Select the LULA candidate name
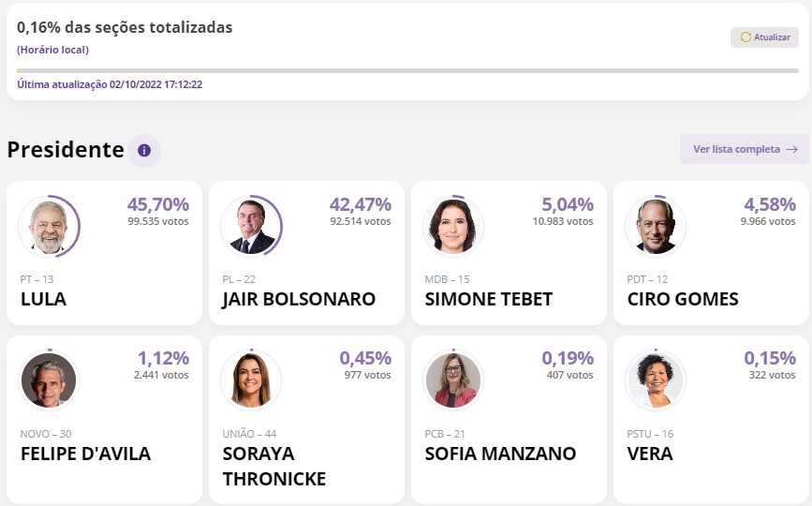Screen dimensions: 812x506 pyautogui.click(x=43, y=300)
